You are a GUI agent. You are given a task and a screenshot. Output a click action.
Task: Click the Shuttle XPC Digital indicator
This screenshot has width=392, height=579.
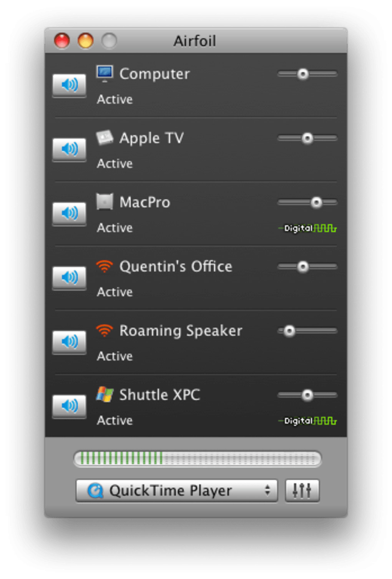[x=307, y=421]
